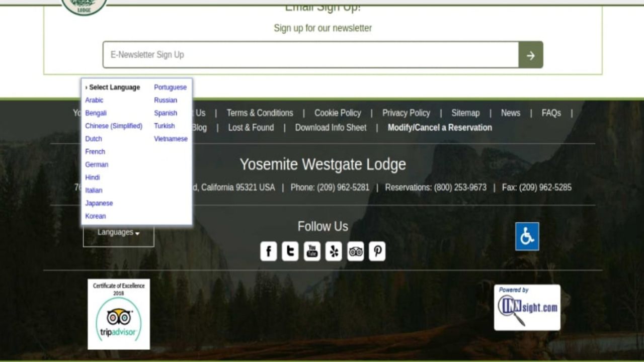Submit newsletter signup with arrow button
The width and height of the screenshot is (644, 362).
[x=531, y=55]
